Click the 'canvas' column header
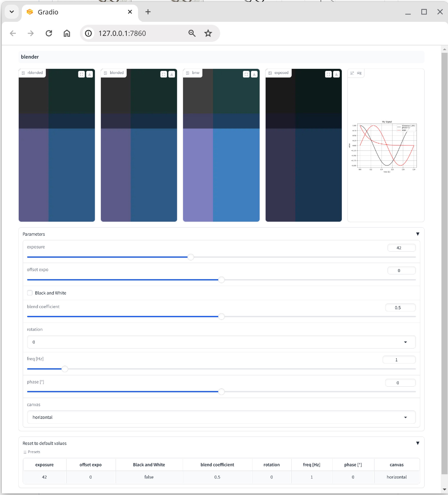This screenshot has width=448, height=495. [397, 464]
